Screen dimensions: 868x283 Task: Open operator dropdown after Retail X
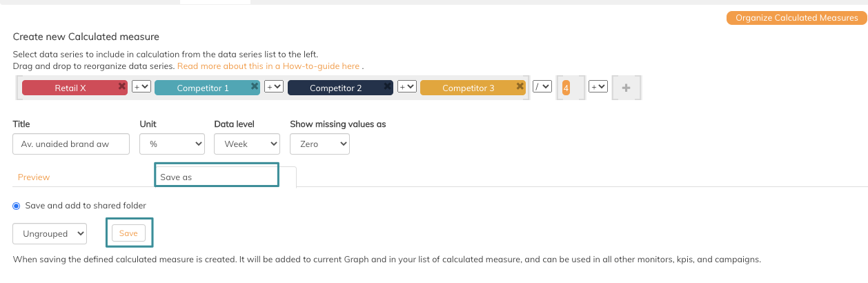pyautogui.click(x=141, y=86)
